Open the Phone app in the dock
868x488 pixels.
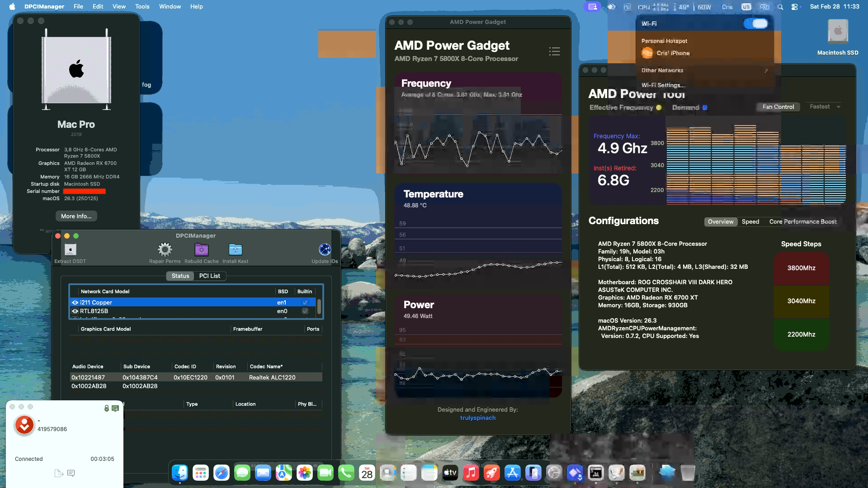[346, 473]
